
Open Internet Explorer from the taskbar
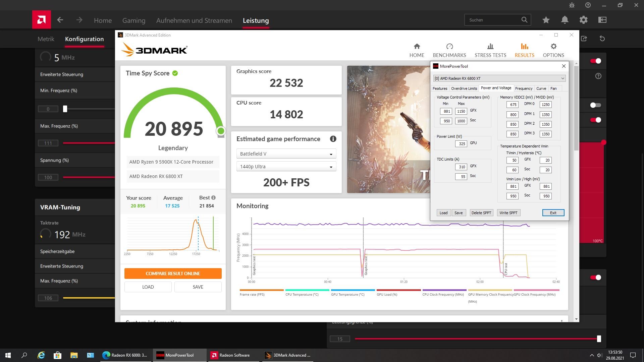41,355
